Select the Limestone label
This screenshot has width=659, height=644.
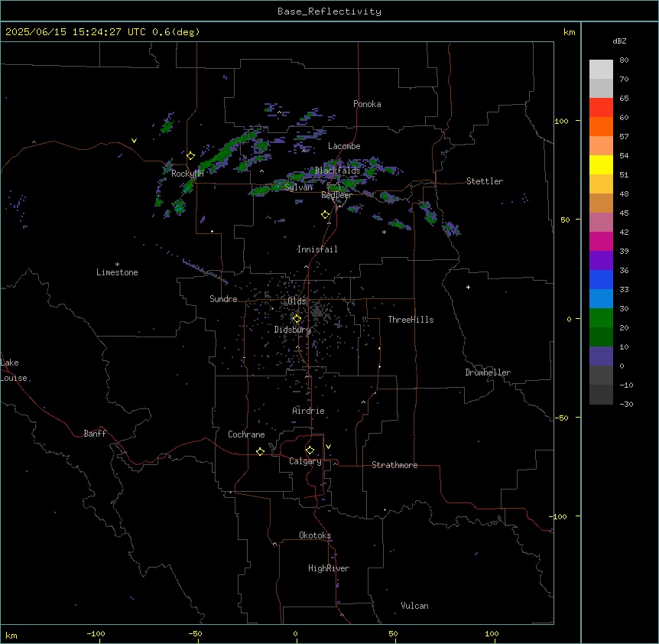(117, 272)
